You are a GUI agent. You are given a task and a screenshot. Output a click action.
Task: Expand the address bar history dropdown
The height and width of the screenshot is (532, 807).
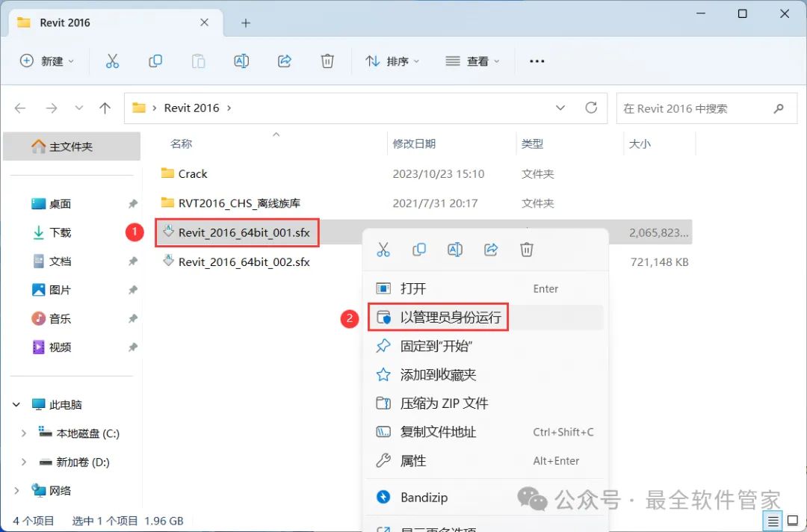pos(560,108)
